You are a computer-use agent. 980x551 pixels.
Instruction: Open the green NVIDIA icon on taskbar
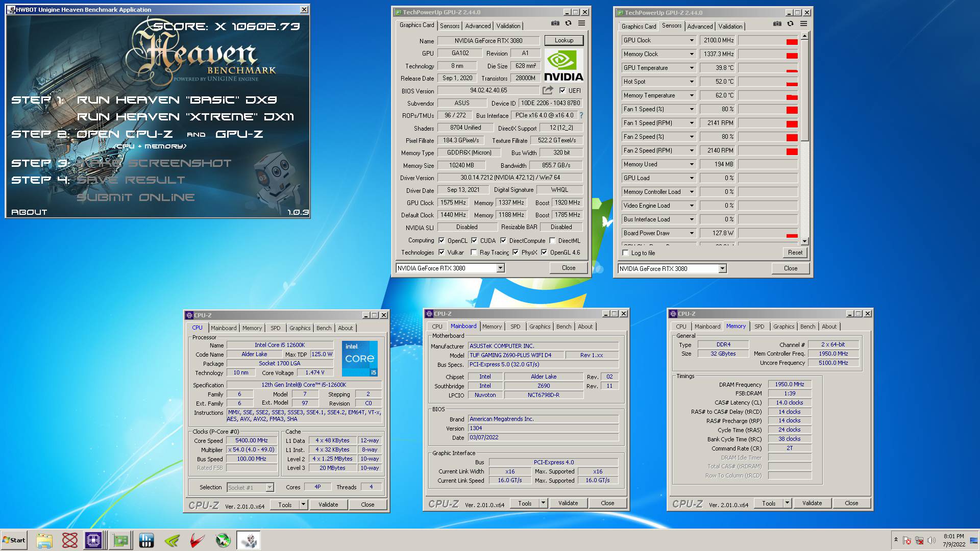point(172,540)
